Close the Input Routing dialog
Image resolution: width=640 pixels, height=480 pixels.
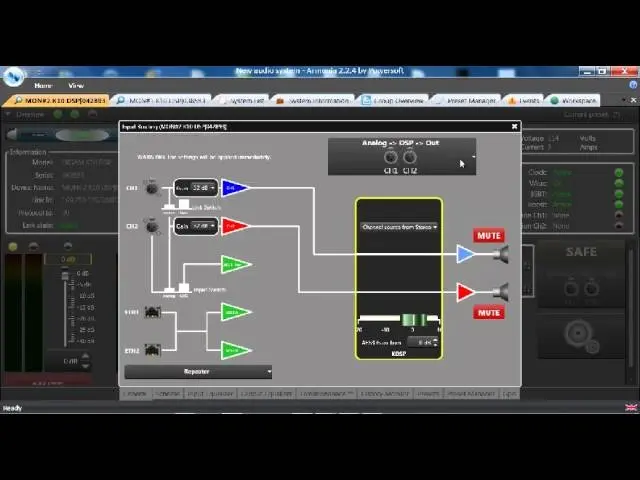(x=514, y=127)
